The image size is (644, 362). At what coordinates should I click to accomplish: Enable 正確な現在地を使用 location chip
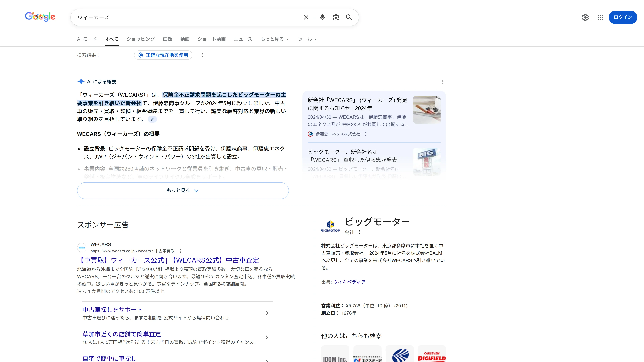pos(163,55)
